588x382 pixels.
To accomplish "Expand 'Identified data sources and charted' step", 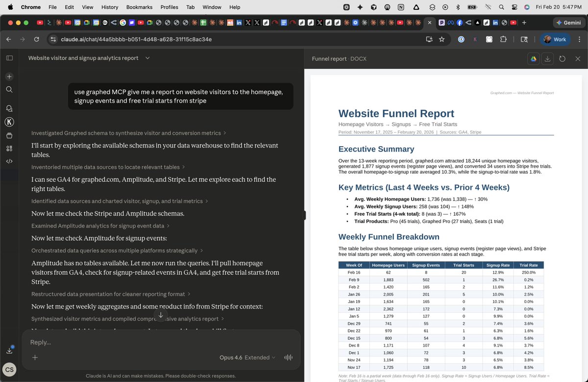I will 120,201.
